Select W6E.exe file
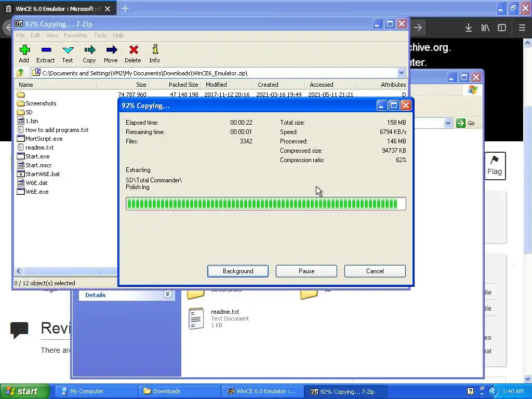Viewport: 532px width, 399px height. [x=33, y=191]
